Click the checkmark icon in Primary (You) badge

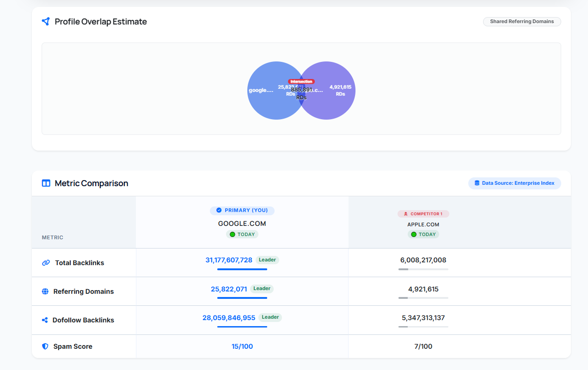point(219,210)
